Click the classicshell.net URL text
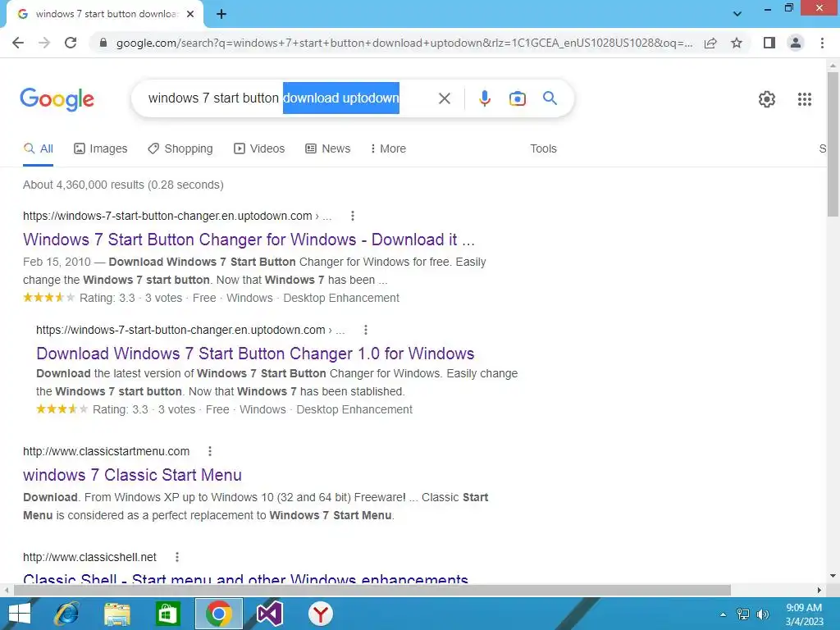The image size is (840, 630). (x=89, y=557)
